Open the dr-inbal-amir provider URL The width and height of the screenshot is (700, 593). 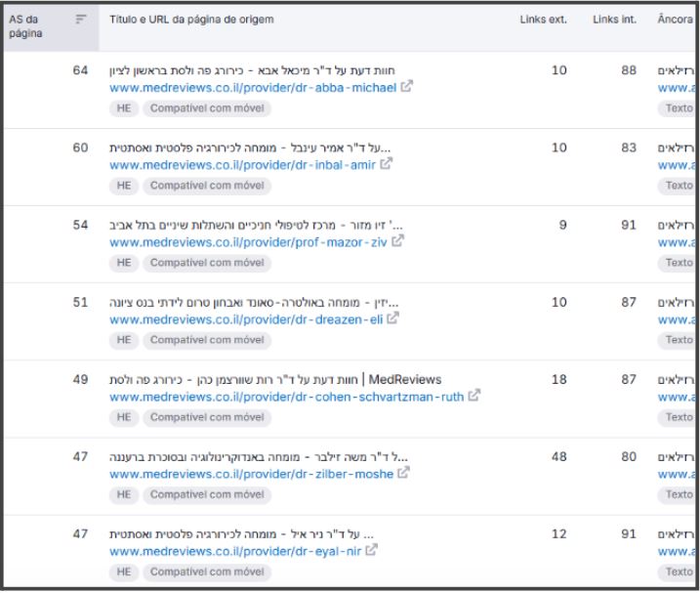tap(243, 165)
